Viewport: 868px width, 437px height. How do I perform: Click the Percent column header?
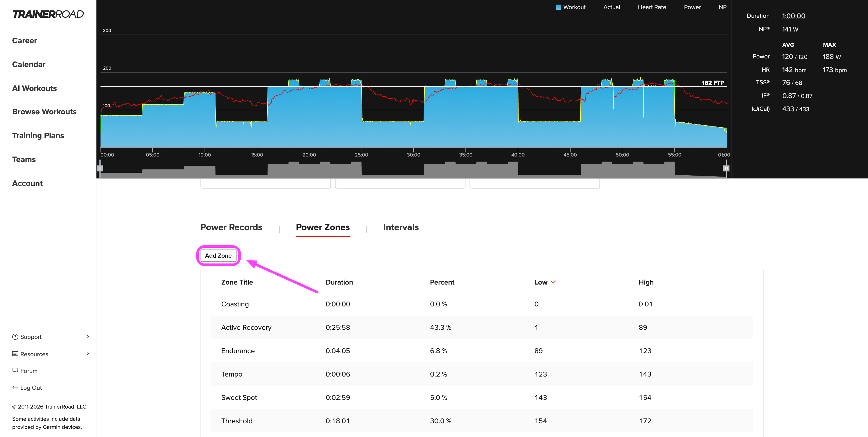tap(442, 282)
